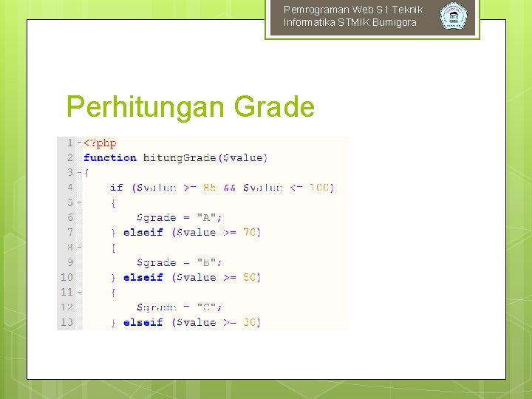Image resolution: width=532 pixels, height=399 pixels.
Task: Click the header text 'Pemrograman Web S1 Teknik'
Action: point(353,10)
